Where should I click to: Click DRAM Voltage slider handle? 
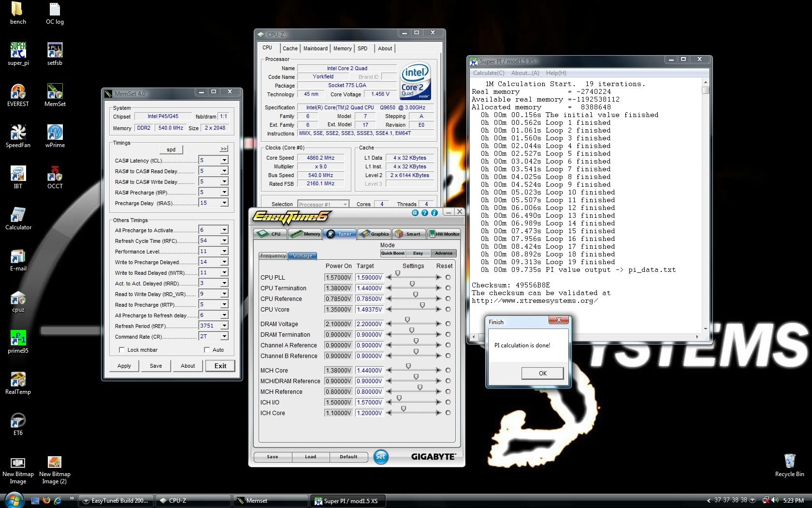(407, 320)
